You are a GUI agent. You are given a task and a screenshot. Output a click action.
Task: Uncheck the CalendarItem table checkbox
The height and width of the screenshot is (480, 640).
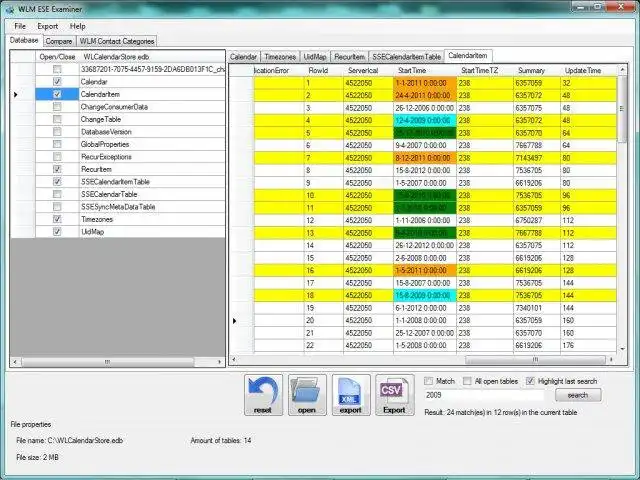(x=57, y=94)
